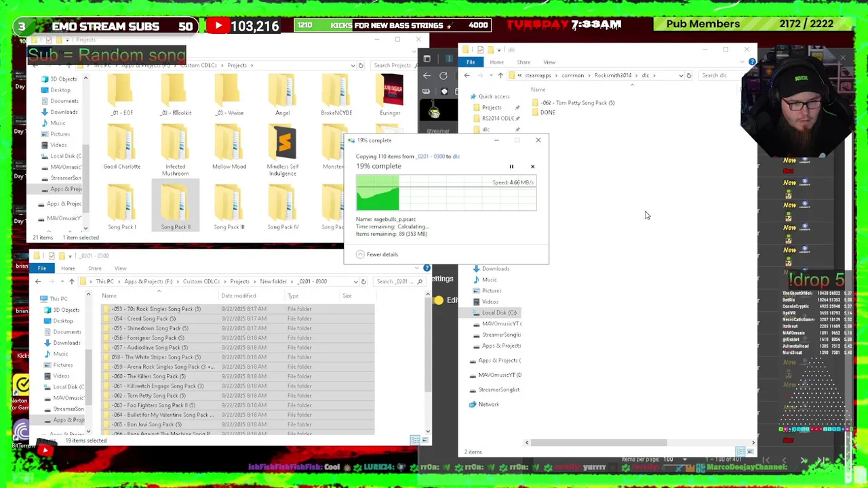868x488 pixels.
Task: Select the _02 - RToolkit folder
Action: (176, 95)
